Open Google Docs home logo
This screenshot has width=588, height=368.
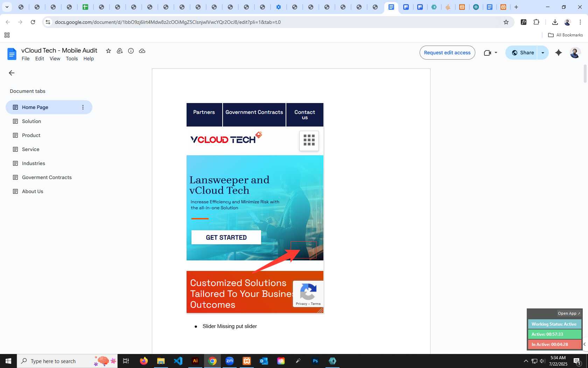coord(12,54)
